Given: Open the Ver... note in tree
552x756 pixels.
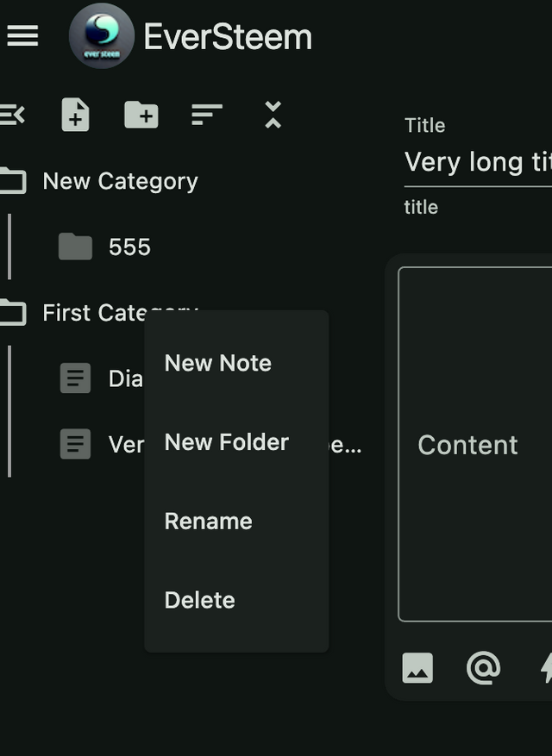Looking at the screenshot, I should click(101, 444).
